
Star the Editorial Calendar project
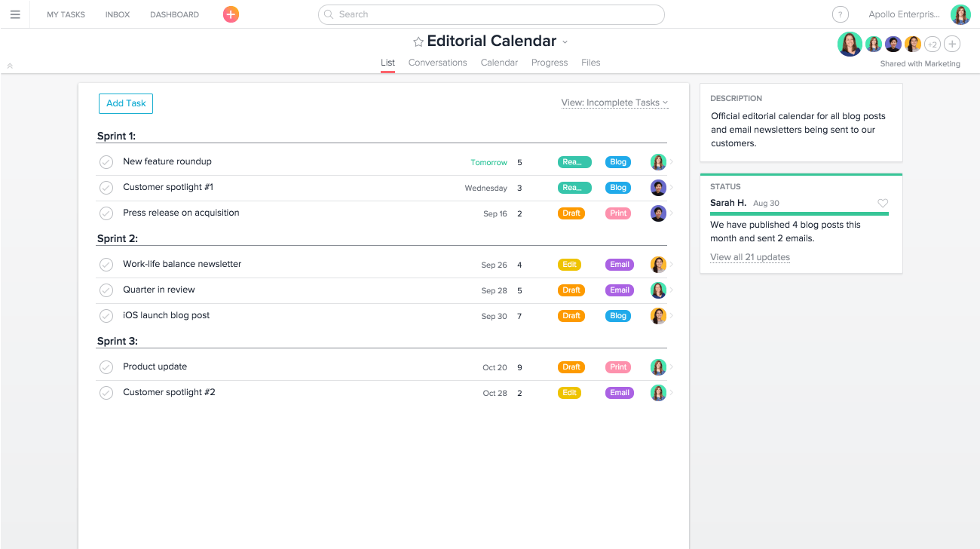click(x=418, y=42)
